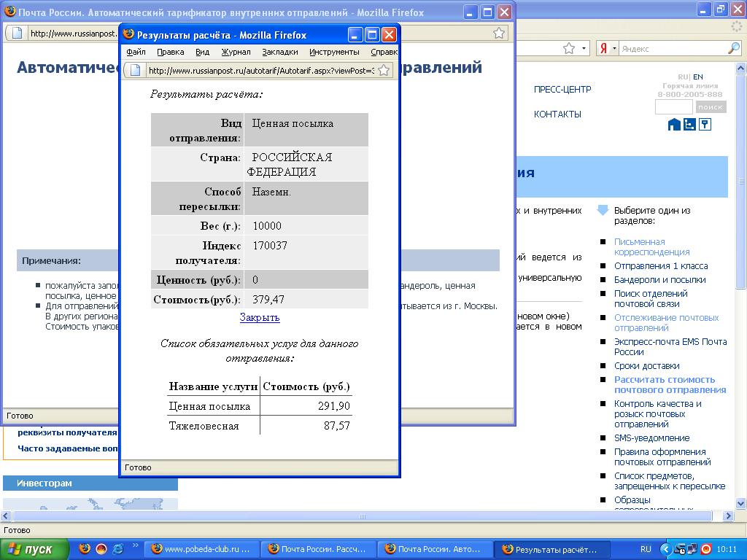This screenshot has width=747, height=560.
Task: Click the recipient index value 170037
Action: [x=270, y=246]
